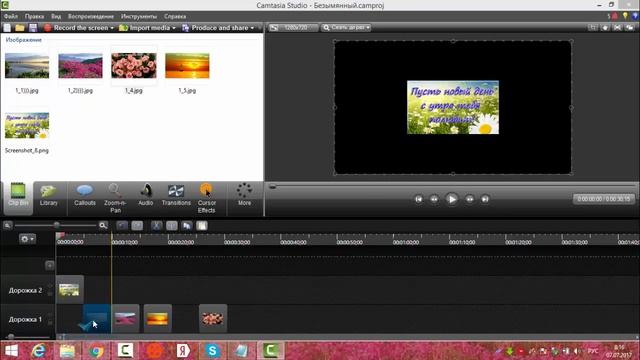Jump to next clip
The height and width of the screenshot is (360, 640).
coord(485,199)
